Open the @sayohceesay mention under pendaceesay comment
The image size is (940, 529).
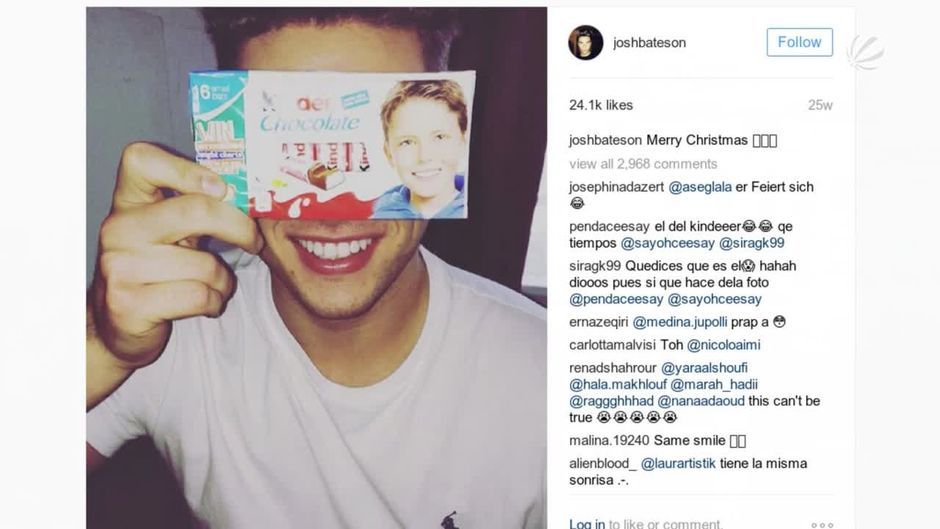[667, 243]
